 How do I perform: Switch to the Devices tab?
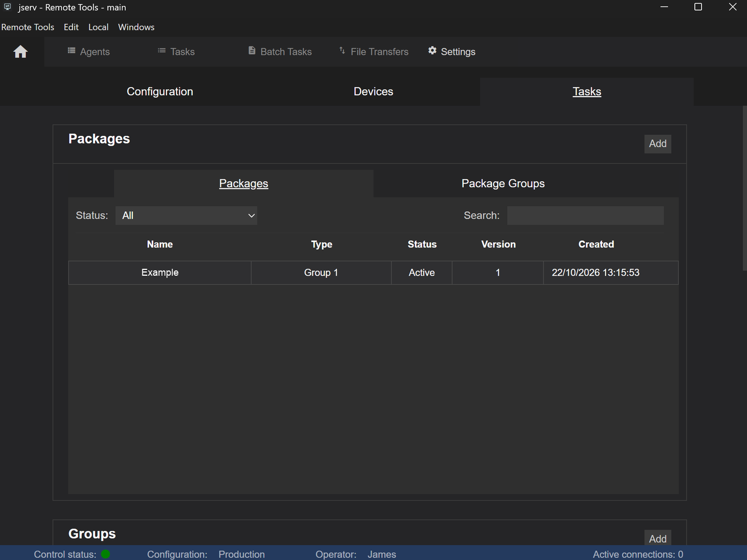pyautogui.click(x=373, y=92)
